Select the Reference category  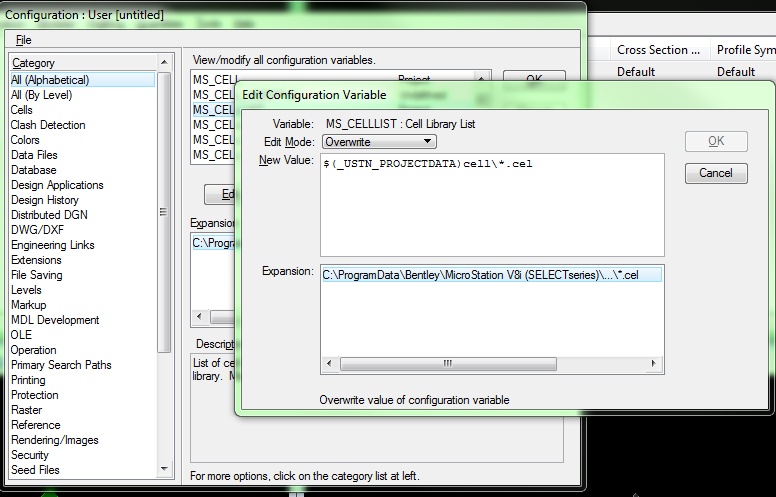36,425
